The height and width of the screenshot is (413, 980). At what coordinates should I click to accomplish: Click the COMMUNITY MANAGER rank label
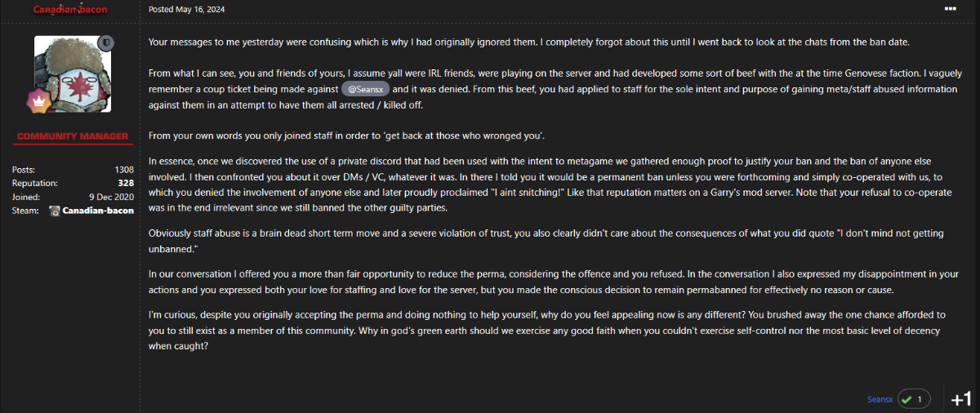73,136
